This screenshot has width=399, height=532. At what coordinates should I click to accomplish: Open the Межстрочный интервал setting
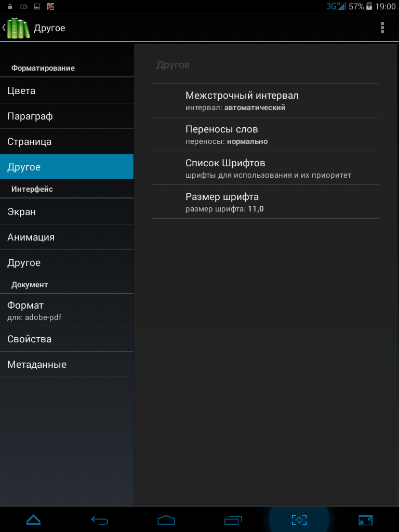(265, 100)
